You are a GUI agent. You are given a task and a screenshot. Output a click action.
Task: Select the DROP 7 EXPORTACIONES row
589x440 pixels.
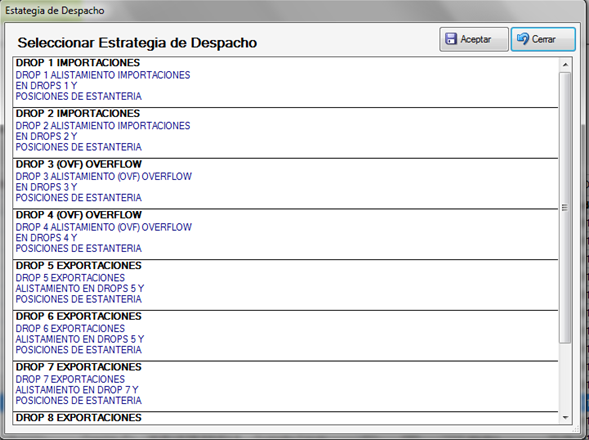point(285,387)
